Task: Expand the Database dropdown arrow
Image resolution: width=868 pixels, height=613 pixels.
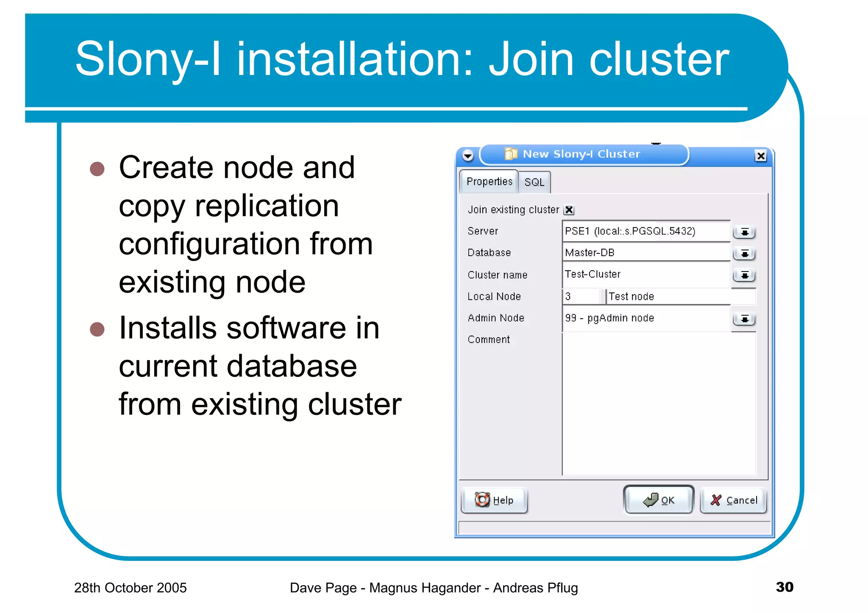Action: tap(744, 254)
